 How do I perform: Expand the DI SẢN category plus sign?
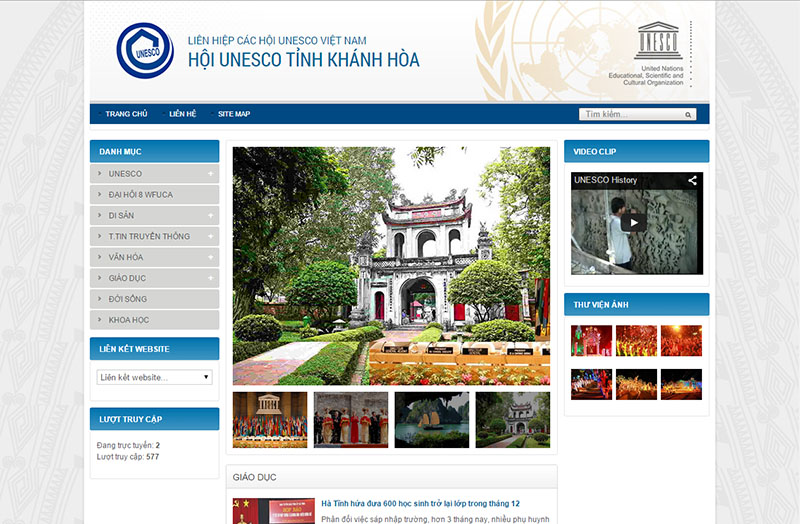pyautogui.click(x=210, y=216)
